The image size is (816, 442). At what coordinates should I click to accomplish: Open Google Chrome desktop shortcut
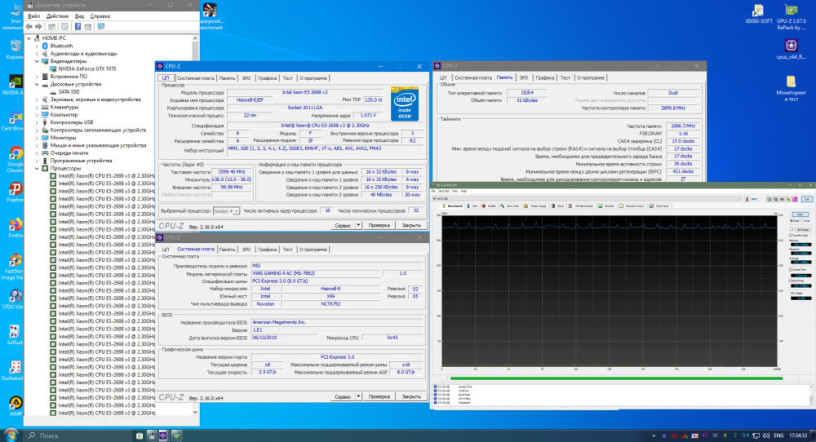point(15,159)
